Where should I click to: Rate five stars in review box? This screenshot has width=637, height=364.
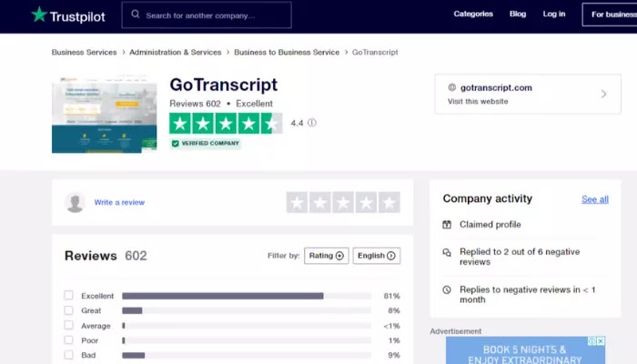[x=389, y=202]
